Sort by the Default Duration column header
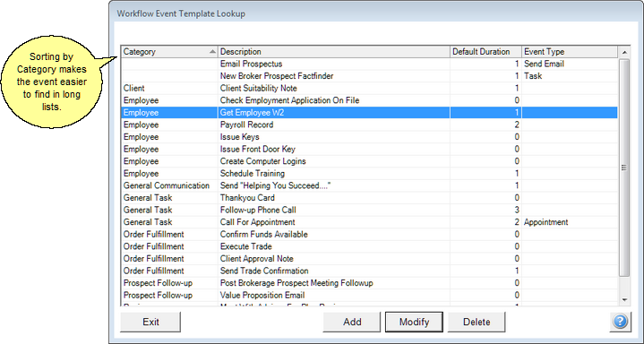This screenshot has width=644, height=344. (485, 52)
